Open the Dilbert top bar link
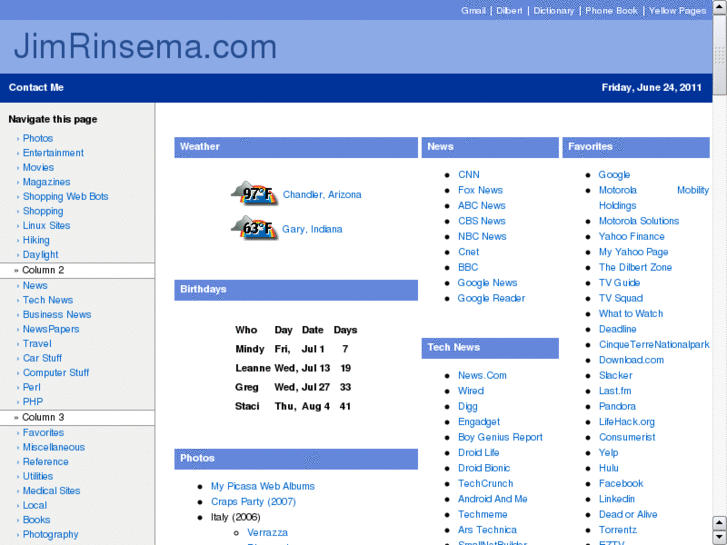Image resolution: width=727 pixels, height=545 pixels. pos(509,11)
